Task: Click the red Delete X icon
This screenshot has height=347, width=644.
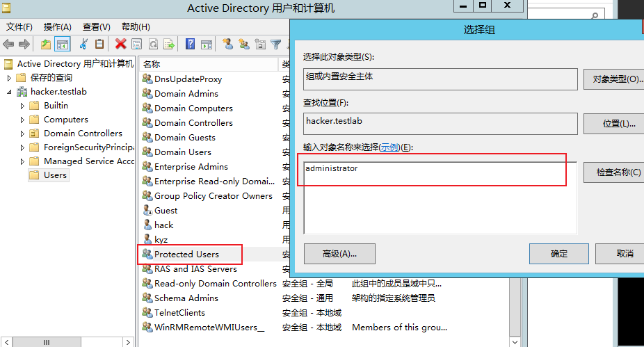Action: (x=120, y=44)
